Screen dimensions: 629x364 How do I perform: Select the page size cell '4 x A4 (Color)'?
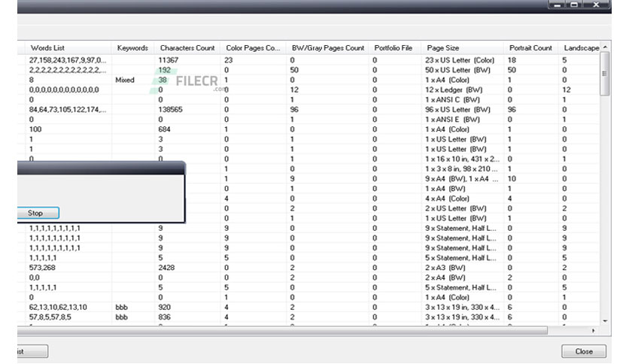pyautogui.click(x=447, y=199)
